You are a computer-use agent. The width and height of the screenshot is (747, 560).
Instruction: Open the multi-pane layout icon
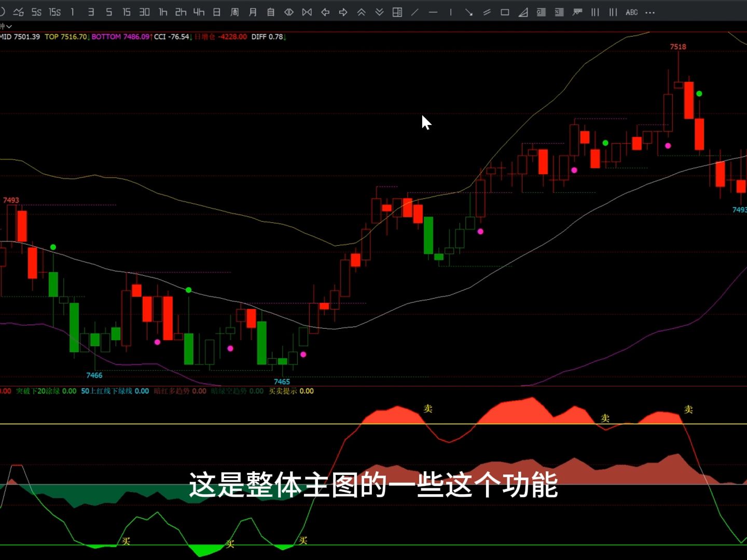click(397, 12)
